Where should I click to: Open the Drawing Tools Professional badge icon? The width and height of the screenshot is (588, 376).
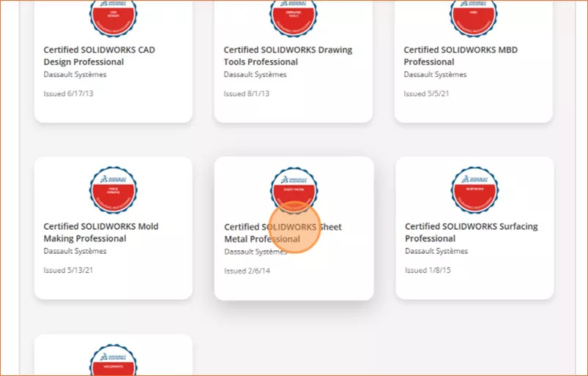pos(294,18)
